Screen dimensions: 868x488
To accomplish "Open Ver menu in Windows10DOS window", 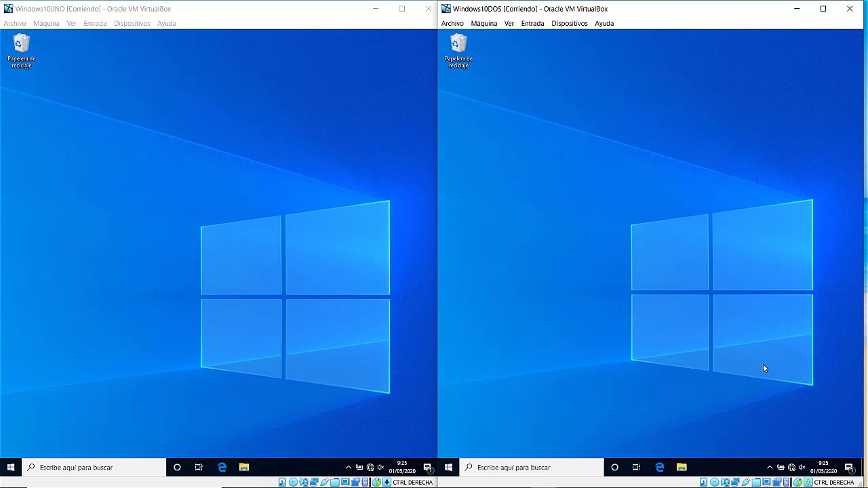I will pos(509,23).
